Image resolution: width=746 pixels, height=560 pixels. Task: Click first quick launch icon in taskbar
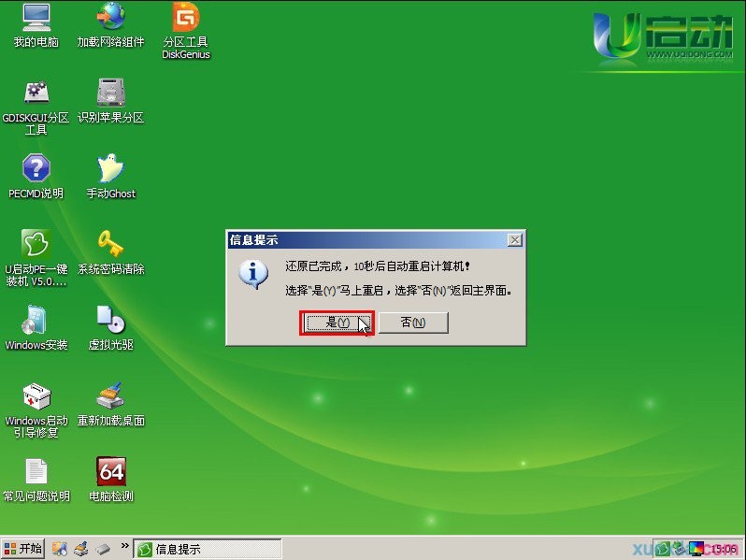[x=60, y=549]
